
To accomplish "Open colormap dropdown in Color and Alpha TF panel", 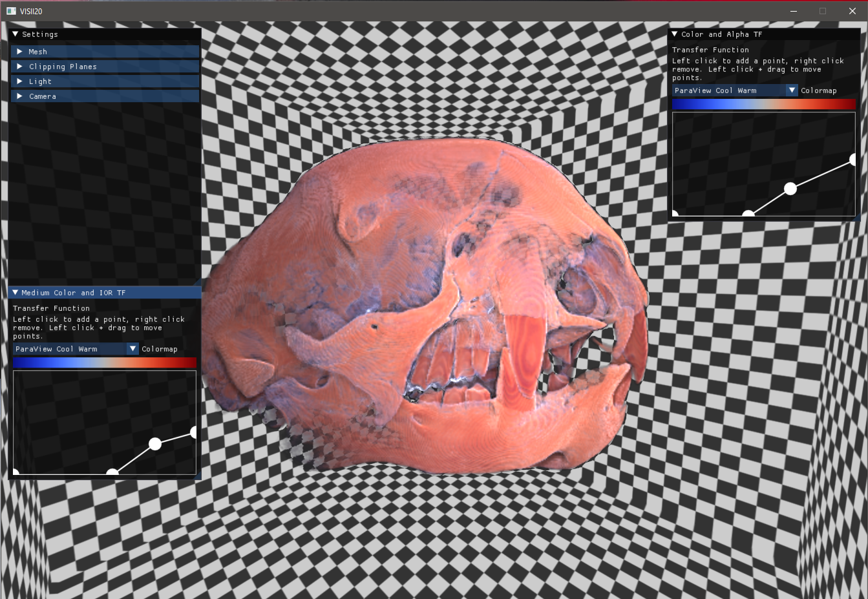I will 792,90.
